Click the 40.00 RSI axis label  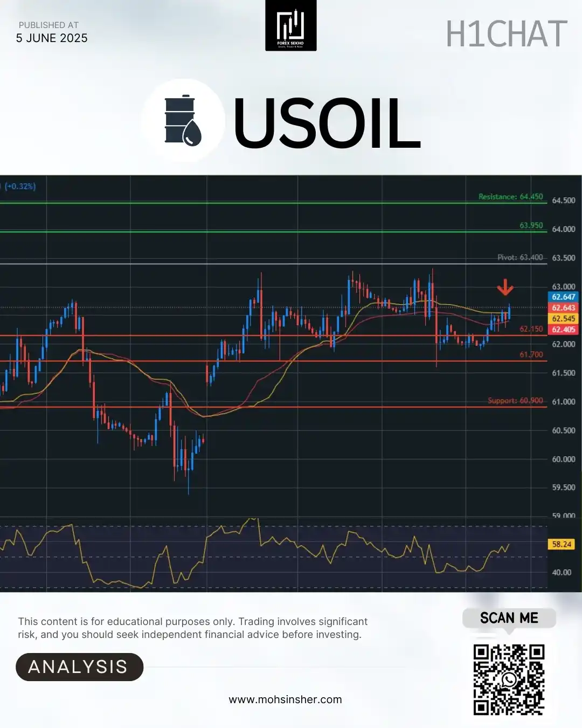coord(562,572)
